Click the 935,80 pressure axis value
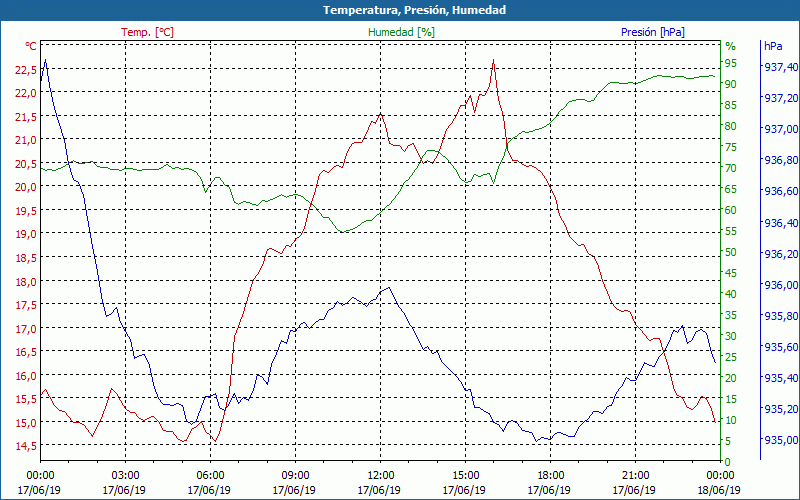Screen dimensions: 800x500 [779, 316]
